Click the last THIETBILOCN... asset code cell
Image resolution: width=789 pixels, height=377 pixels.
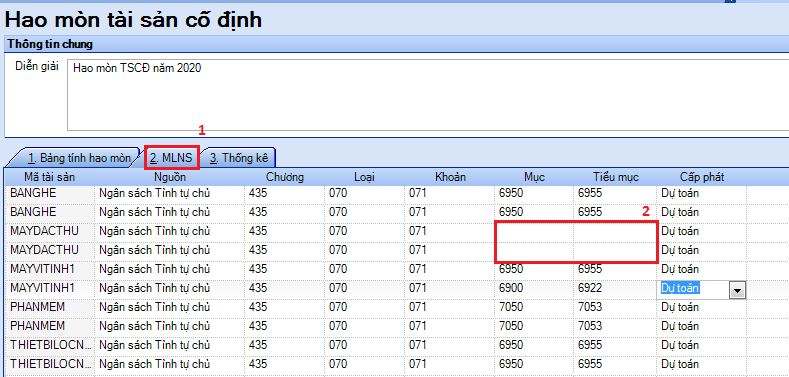click(x=49, y=364)
